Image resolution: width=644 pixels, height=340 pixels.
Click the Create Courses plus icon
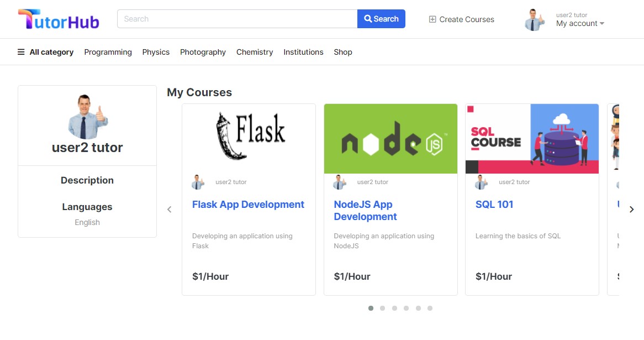tap(432, 19)
